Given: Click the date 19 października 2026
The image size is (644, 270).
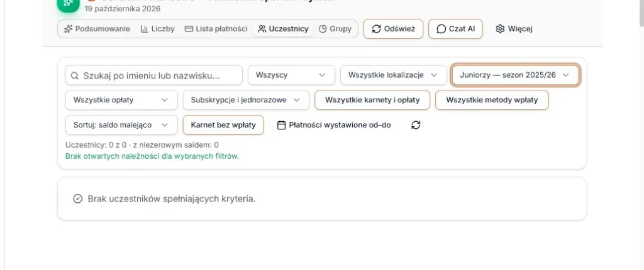Looking at the screenshot, I should (123, 9).
